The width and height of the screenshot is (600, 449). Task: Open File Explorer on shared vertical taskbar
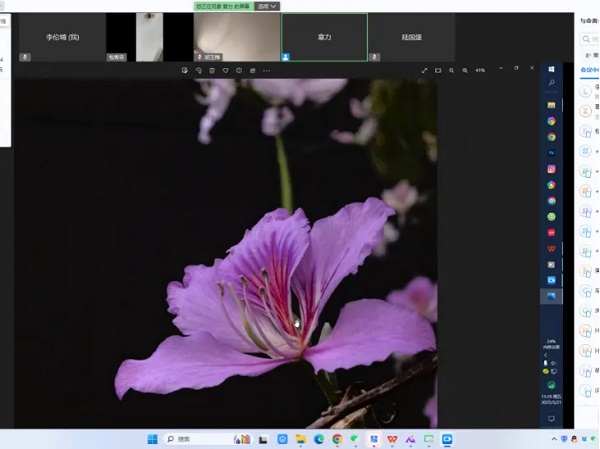point(551,105)
